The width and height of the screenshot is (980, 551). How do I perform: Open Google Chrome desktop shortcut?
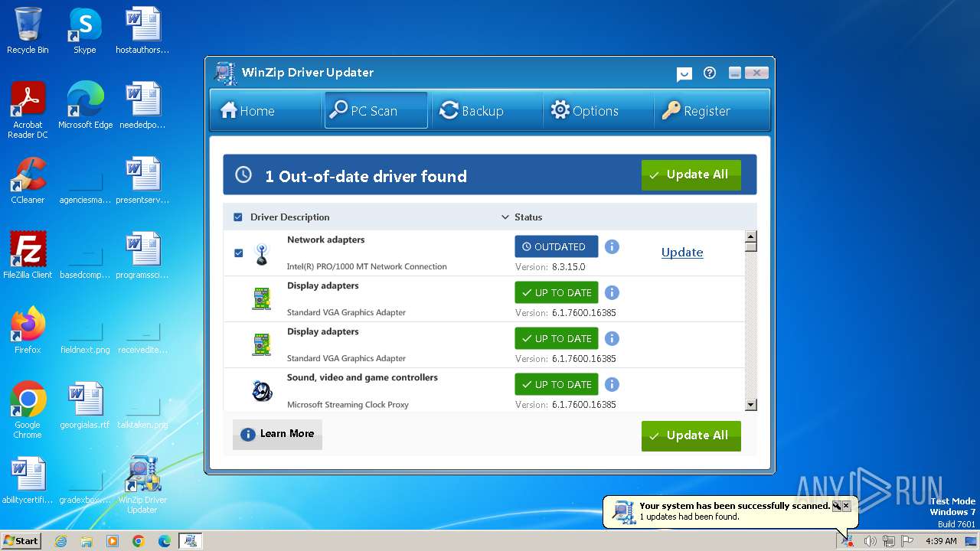[28, 410]
